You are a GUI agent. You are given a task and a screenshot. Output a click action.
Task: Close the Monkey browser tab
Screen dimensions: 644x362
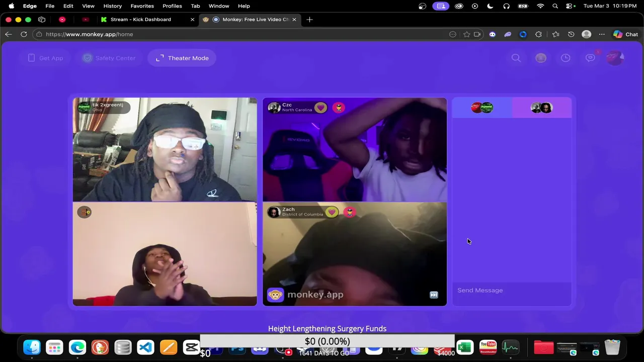pyautogui.click(x=294, y=19)
